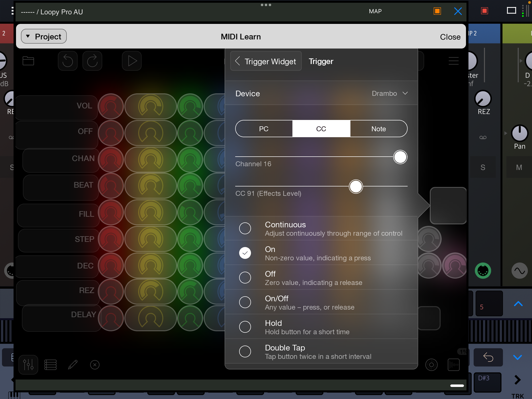Switch to the PC tab
Screen dimensions: 532x399
pos(264,129)
